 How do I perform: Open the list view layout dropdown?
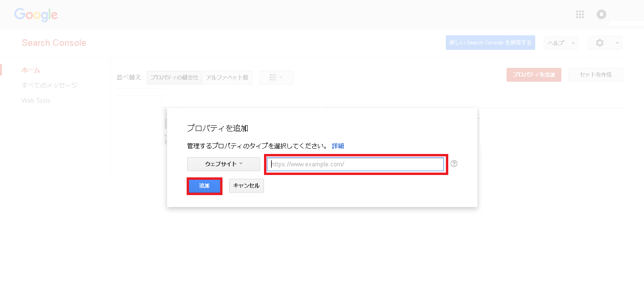click(x=276, y=77)
